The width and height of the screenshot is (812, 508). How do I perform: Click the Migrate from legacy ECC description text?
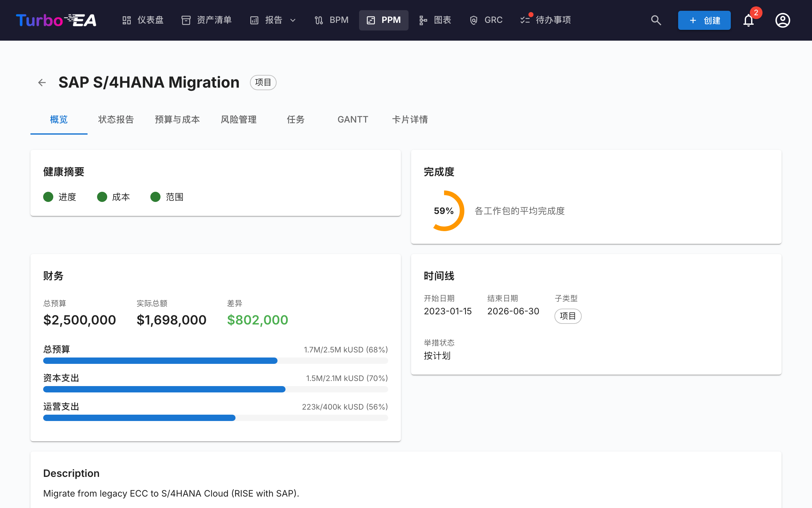coord(171,493)
